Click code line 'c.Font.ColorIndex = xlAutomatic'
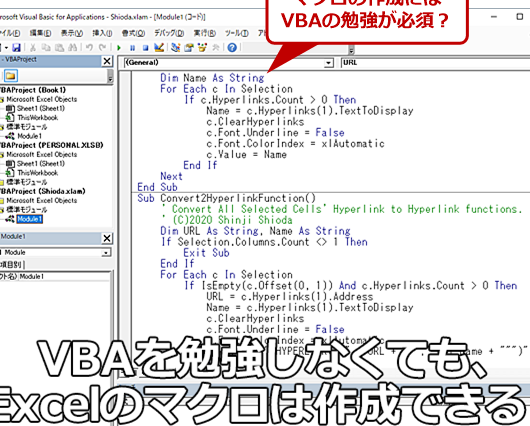This screenshot has width=530, height=426. pos(295,144)
